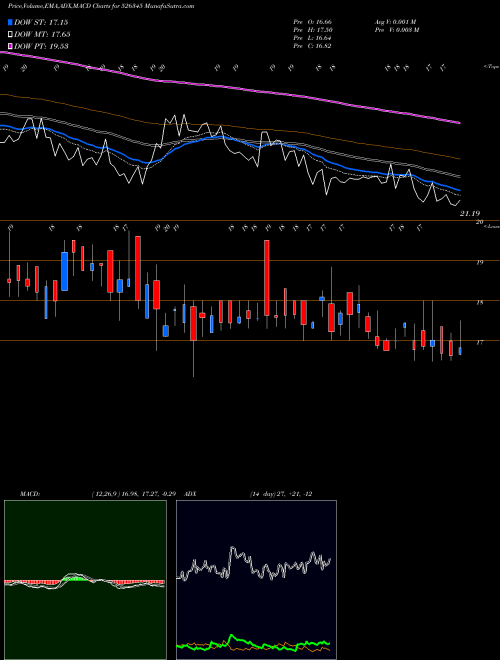Click the 18 price axis label

[479, 302]
